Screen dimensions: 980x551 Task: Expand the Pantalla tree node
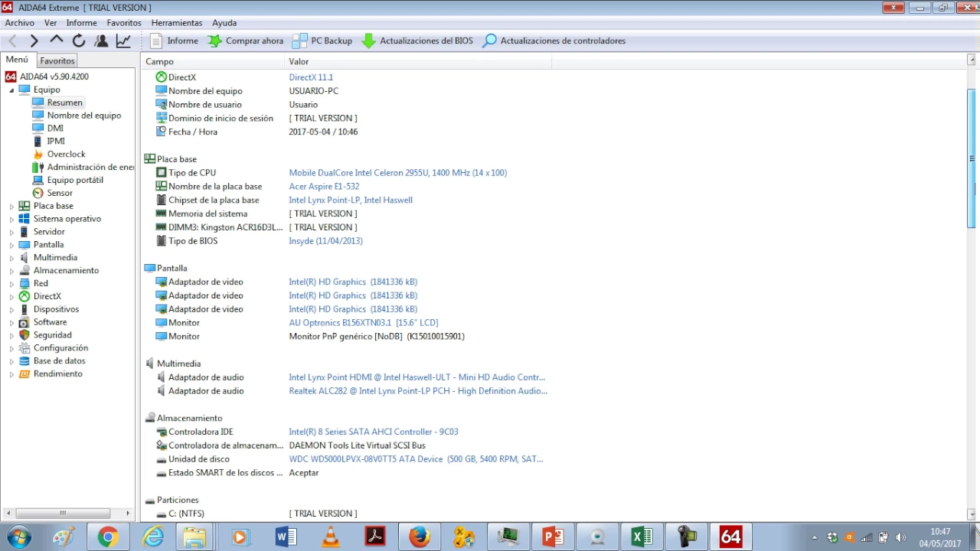click(11, 246)
